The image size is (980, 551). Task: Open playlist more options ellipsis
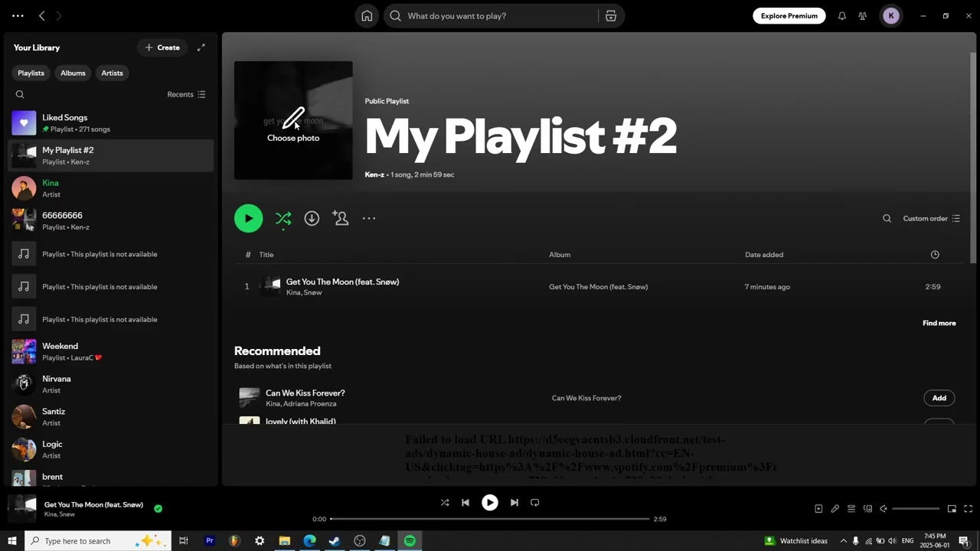click(369, 219)
